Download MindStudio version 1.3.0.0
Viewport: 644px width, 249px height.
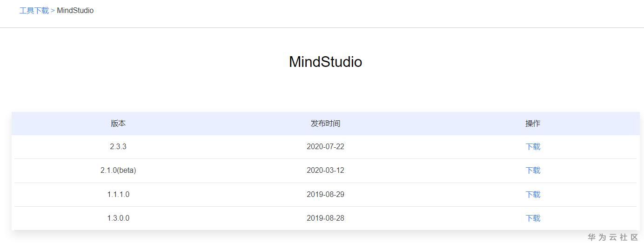[533, 218]
